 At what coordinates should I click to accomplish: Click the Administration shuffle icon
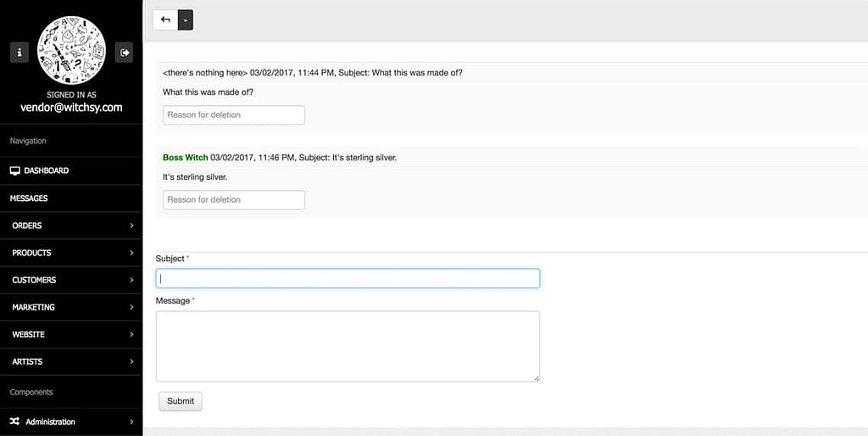click(x=14, y=422)
